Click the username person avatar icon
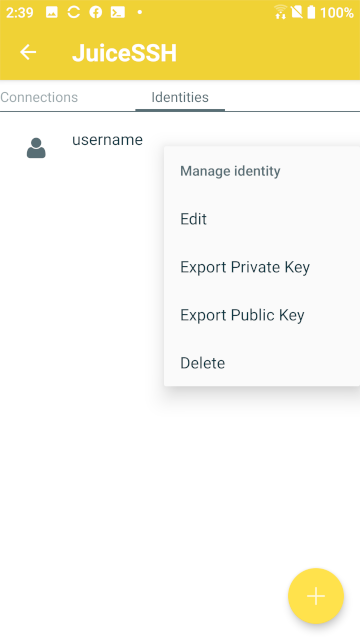Image resolution: width=360 pixels, height=640 pixels. [x=36, y=148]
